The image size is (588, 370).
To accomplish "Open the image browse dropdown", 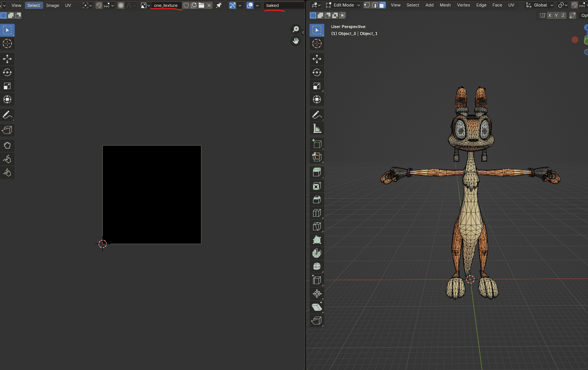I will click(x=145, y=5).
